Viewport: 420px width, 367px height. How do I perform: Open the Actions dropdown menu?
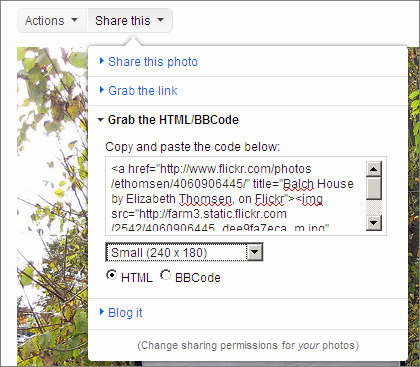pyautogui.click(x=52, y=21)
